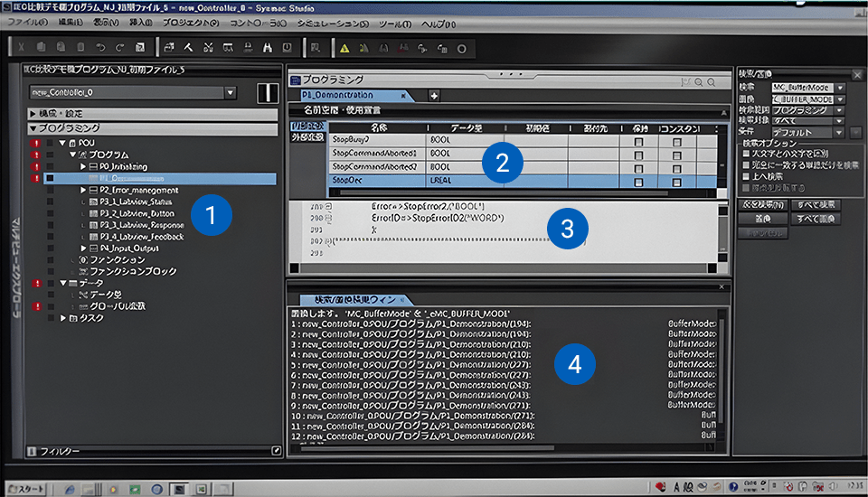Open the _eMC_BUFFER_MODE replace dropdown
The width and height of the screenshot is (868, 497).
840,99
